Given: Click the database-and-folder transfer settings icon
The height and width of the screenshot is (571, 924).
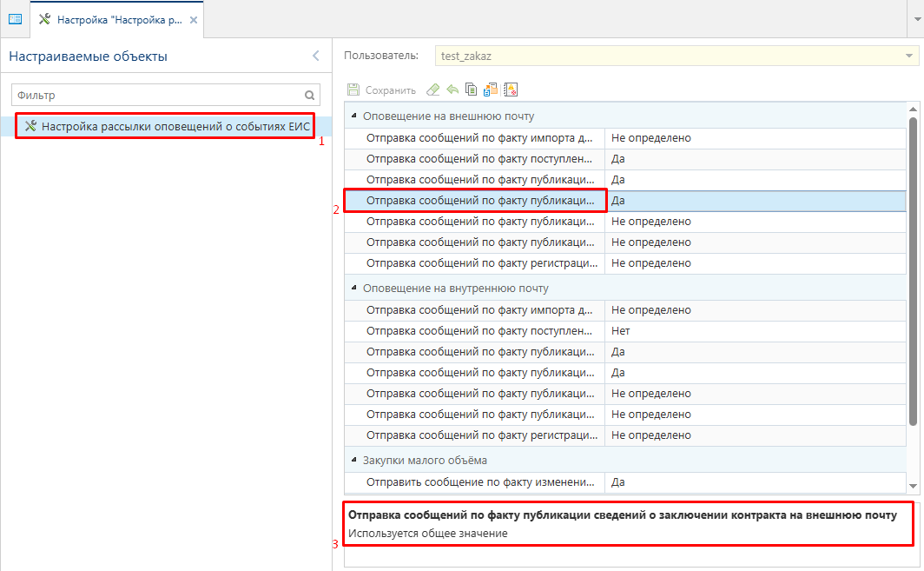Looking at the screenshot, I should click(x=491, y=90).
